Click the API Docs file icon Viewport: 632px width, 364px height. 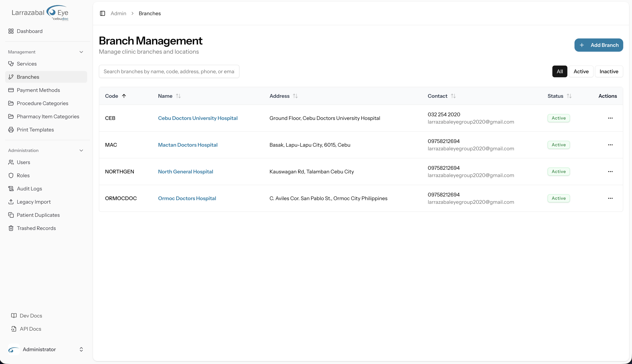click(x=14, y=329)
